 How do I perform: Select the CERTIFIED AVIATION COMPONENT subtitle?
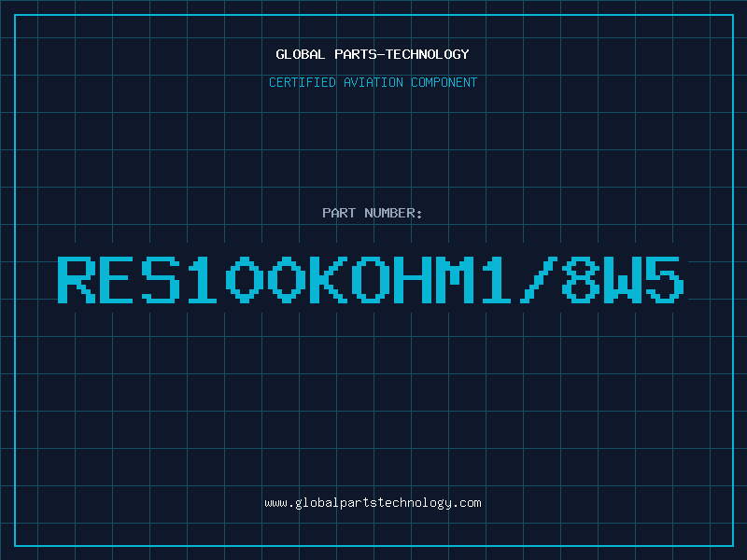[x=373, y=82]
